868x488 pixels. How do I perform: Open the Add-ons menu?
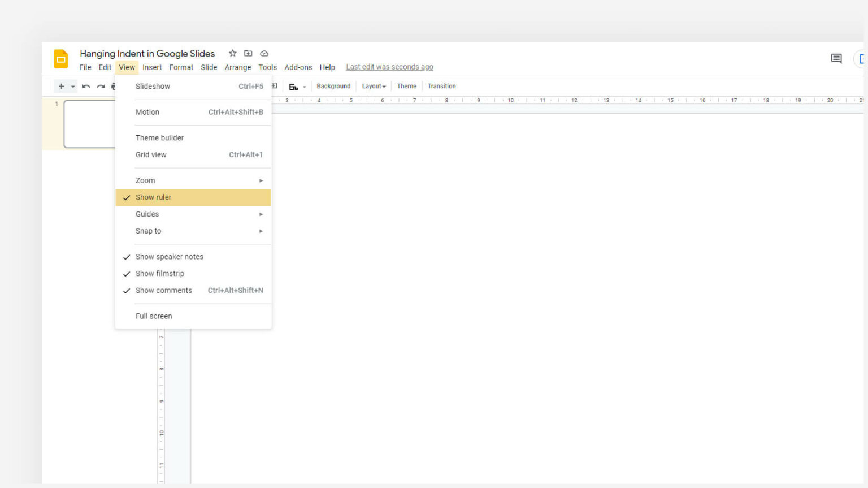click(298, 67)
